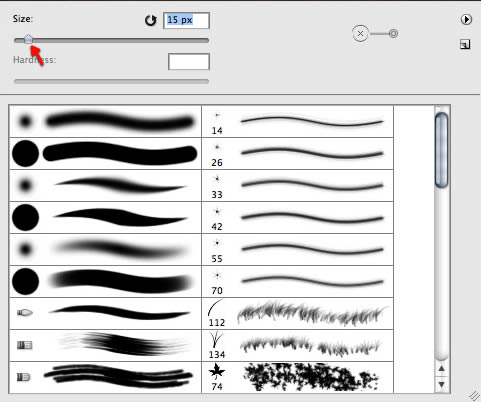Select the 134 dune grass brush

coord(297,345)
